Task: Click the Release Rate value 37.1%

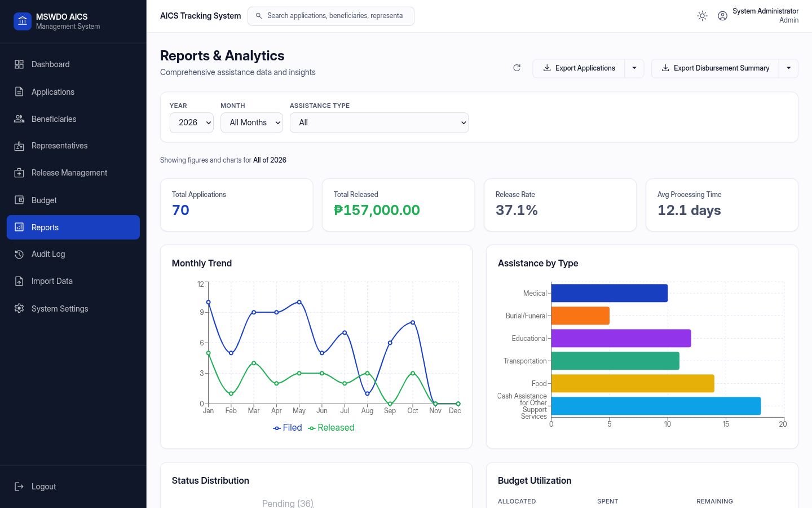Action: pyautogui.click(x=517, y=210)
